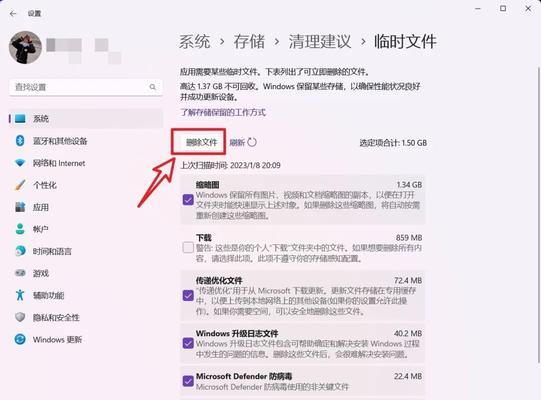Open the 应用 apps icon
541x400 pixels.
click(x=20, y=207)
